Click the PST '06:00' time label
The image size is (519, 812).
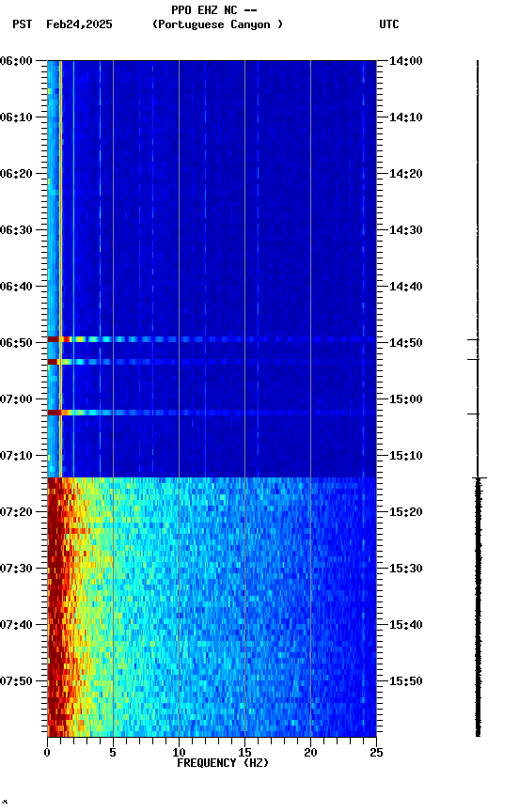click(16, 61)
